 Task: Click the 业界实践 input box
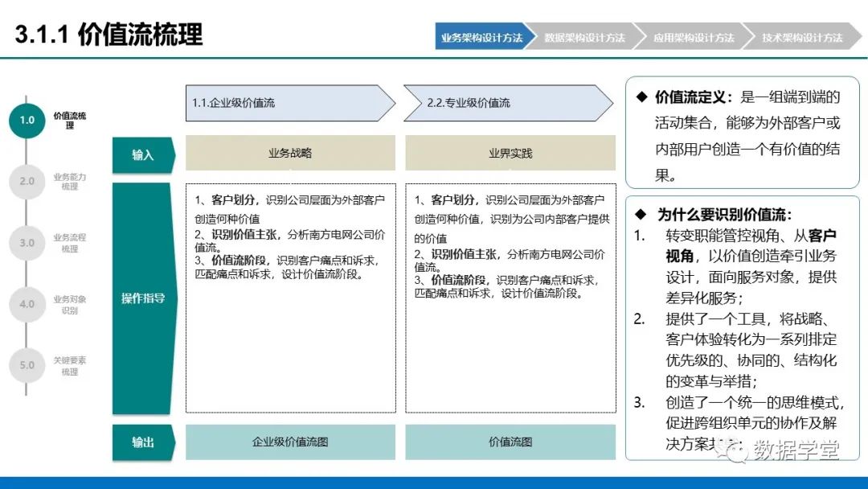click(x=511, y=153)
